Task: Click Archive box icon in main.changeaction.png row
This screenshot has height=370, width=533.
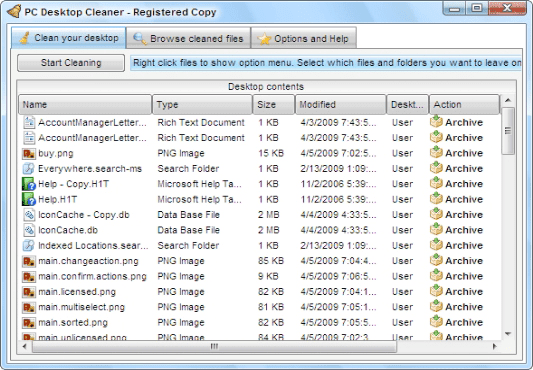Action: point(436,260)
